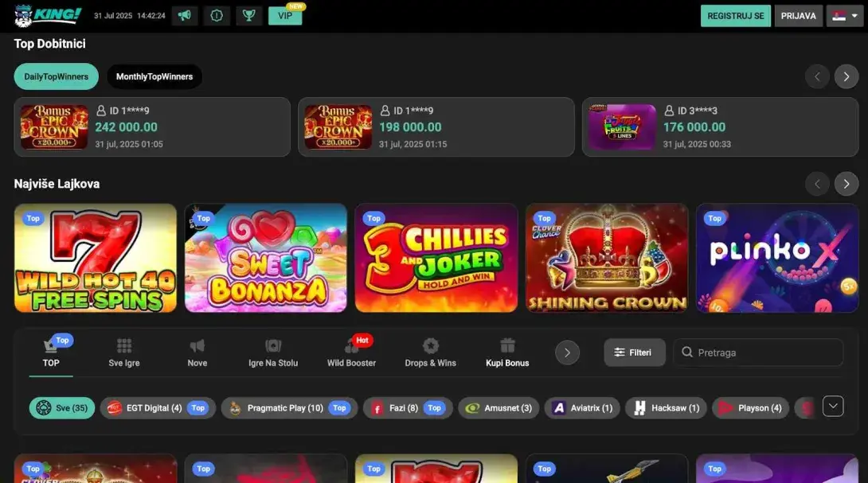
Task: Switch to DailyTopWinners toggle
Action: pyautogui.click(x=56, y=76)
